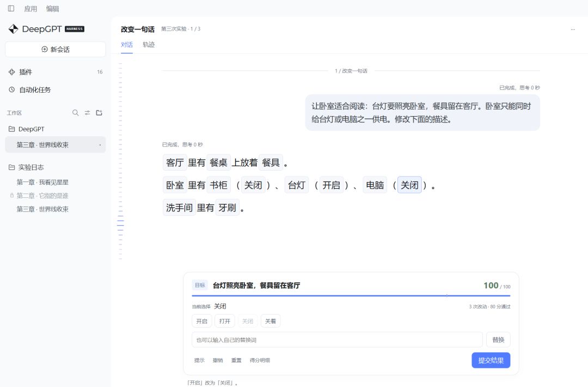Choose 开启 option in the replacement panel
This screenshot has width=588, height=387.
(x=202, y=321)
